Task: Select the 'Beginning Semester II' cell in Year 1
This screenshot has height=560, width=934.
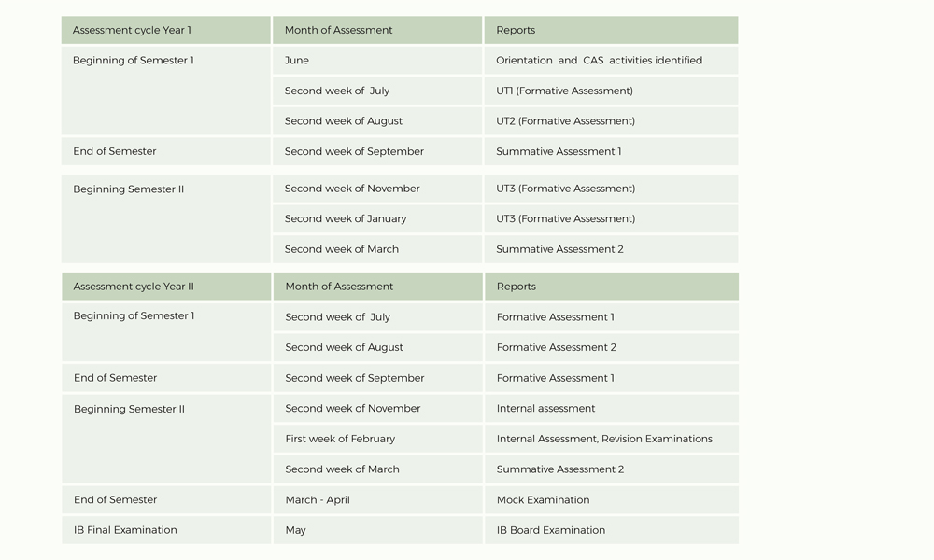Action: tap(166, 218)
